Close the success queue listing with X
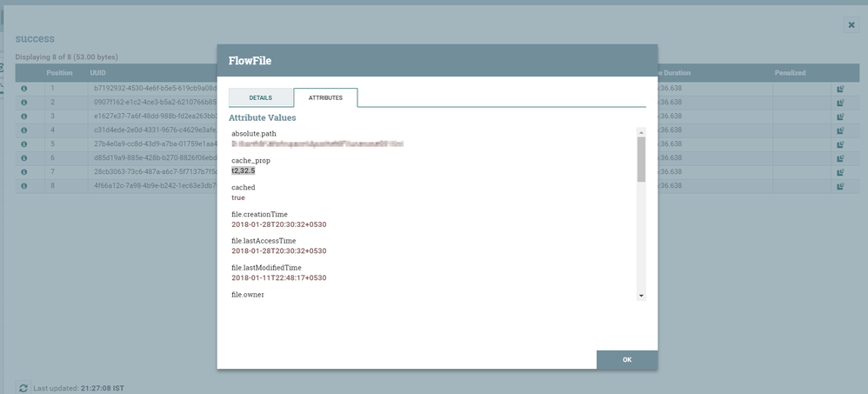This screenshot has width=868, height=394. [851, 25]
